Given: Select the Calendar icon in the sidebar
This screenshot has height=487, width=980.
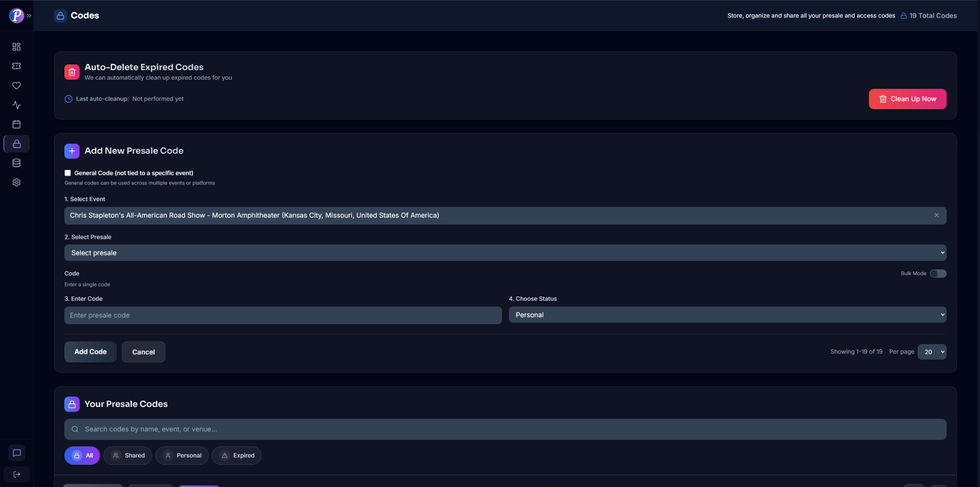Looking at the screenshot, I should click(16, 124).
